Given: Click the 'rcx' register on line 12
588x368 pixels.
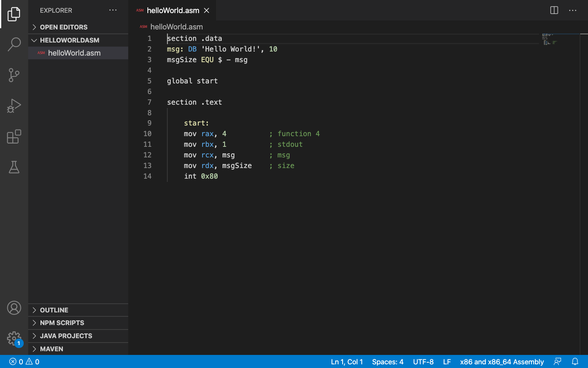Looking at the screenshot, I should pos(207,155).
